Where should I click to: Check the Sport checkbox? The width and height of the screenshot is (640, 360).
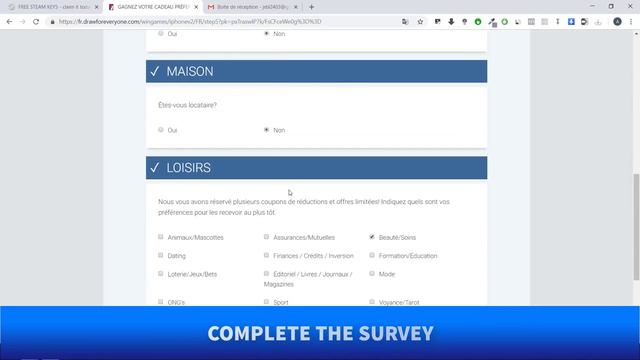[x=266, y=302]
